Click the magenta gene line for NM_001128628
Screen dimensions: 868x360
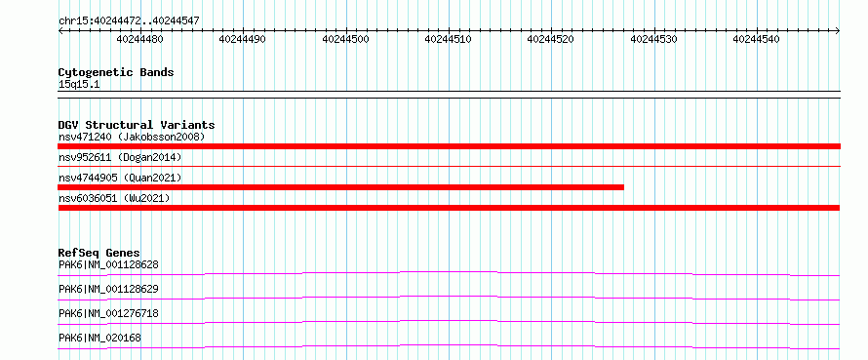pyautogui.click(x=449, y=273)
